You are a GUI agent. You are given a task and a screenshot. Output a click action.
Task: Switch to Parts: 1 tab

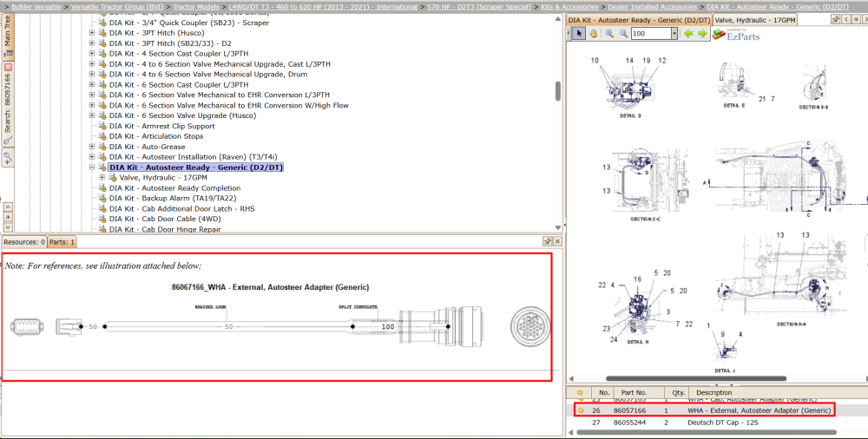coord(62,242)
